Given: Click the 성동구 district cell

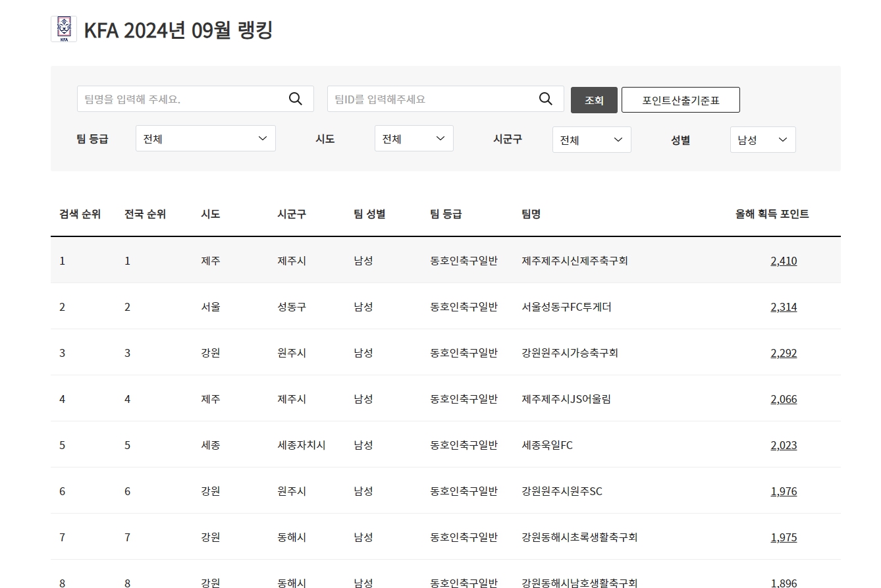Looking at the screenshot, I should click(x=292, y=307).
